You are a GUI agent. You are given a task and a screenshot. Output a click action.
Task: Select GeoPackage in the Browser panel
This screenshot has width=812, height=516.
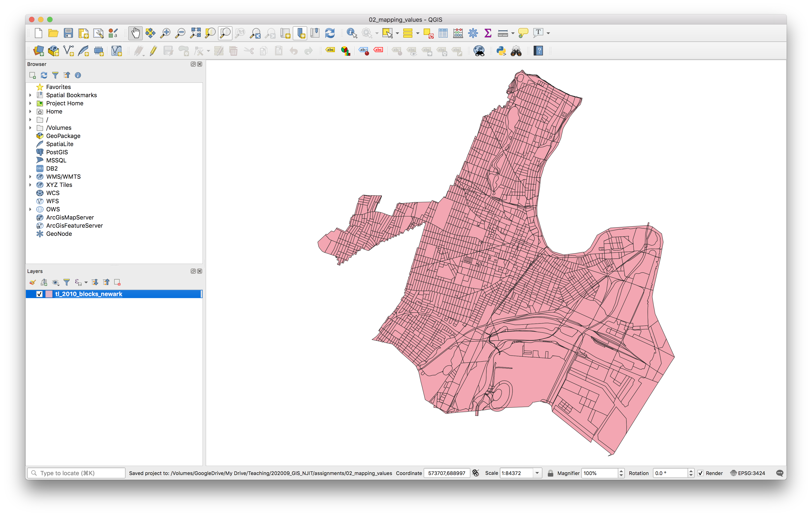click(x=63, y=136)
